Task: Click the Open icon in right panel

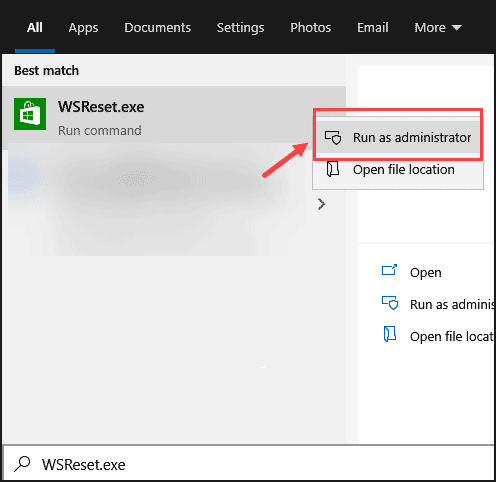Action: click(389, 270)
